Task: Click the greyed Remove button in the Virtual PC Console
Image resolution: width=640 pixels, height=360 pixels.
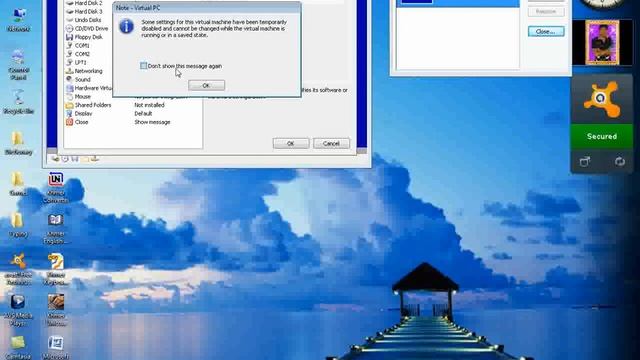Action: point(546,11)
